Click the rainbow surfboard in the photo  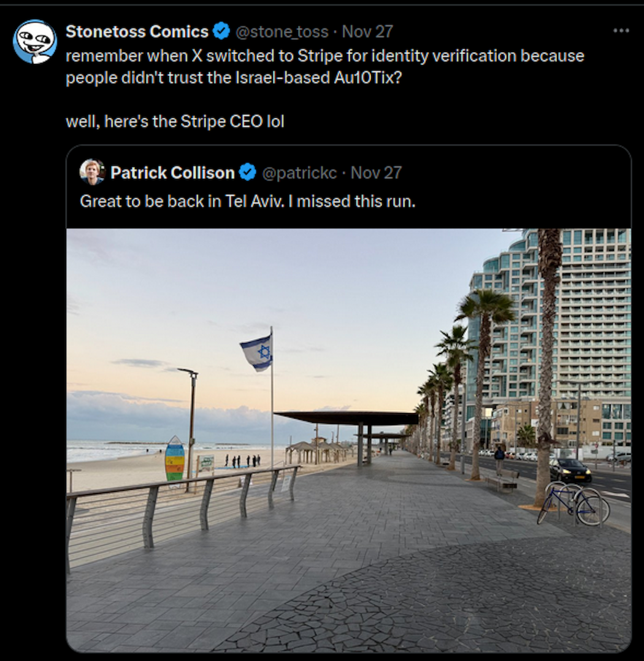tap(175, 459)
